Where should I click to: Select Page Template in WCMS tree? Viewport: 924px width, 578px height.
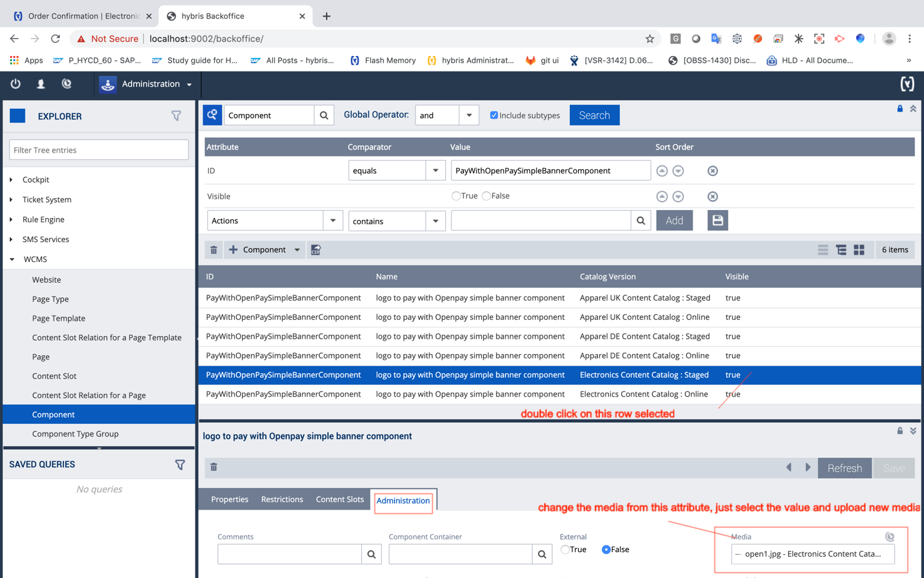(59, 319)
